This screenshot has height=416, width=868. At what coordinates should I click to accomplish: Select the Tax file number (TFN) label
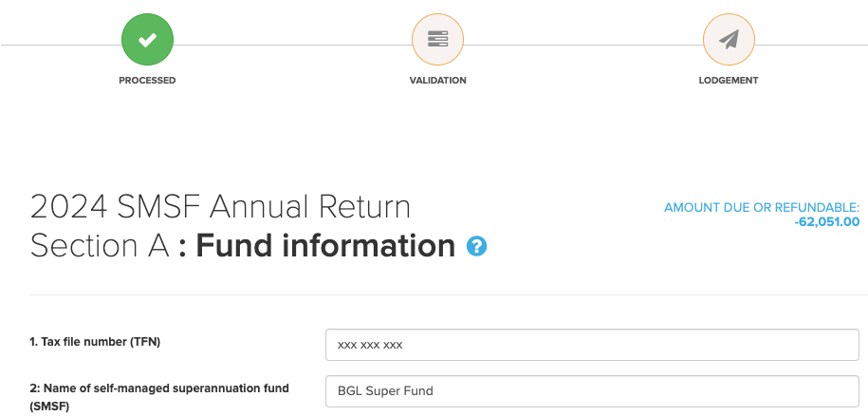click(x=95, y=342)
